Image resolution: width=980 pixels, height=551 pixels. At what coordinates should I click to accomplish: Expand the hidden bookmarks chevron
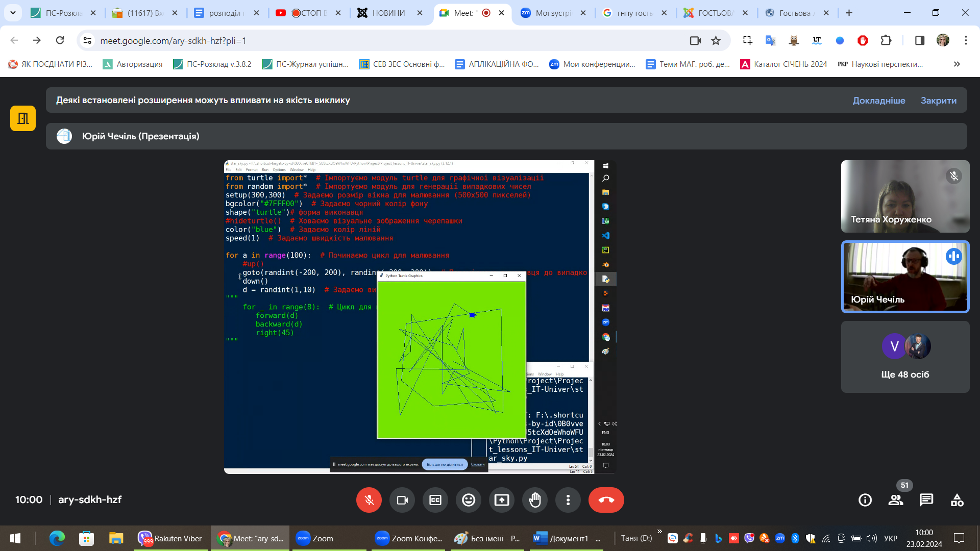pos(957,64)
